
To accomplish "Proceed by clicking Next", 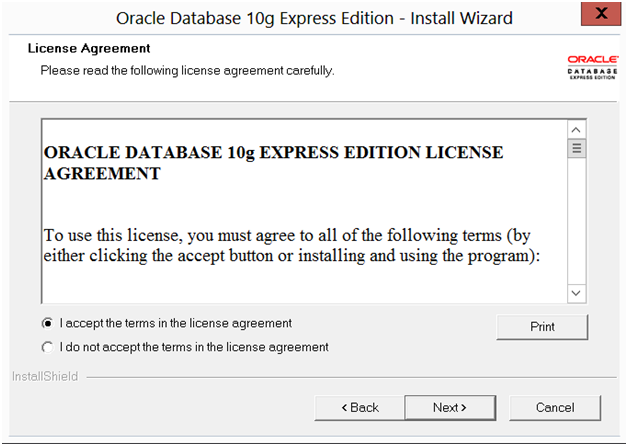I will click(x=450, y=408).
